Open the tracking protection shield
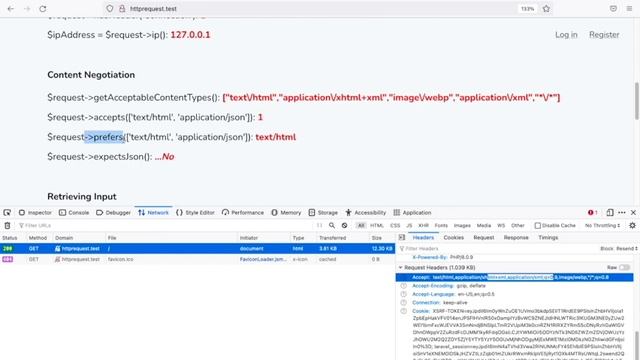640x360 pixels. point(109,9)
